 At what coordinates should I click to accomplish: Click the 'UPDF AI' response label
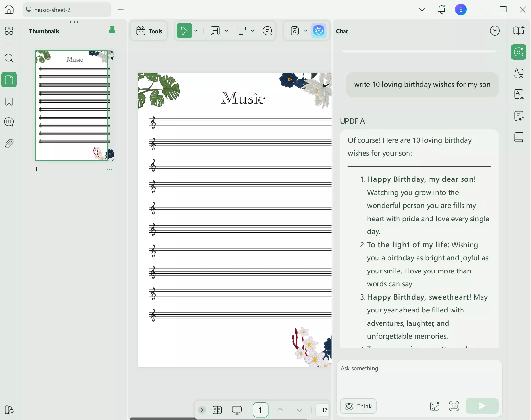pos(354,121)
